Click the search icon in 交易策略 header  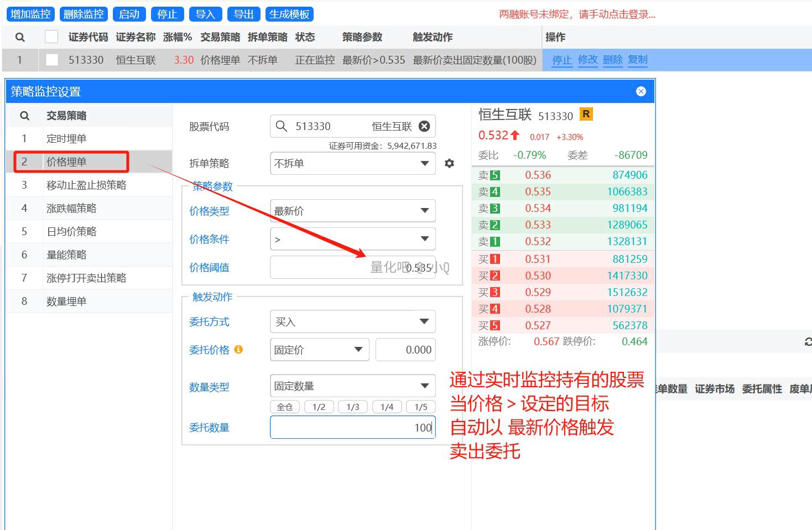point(24,116)
